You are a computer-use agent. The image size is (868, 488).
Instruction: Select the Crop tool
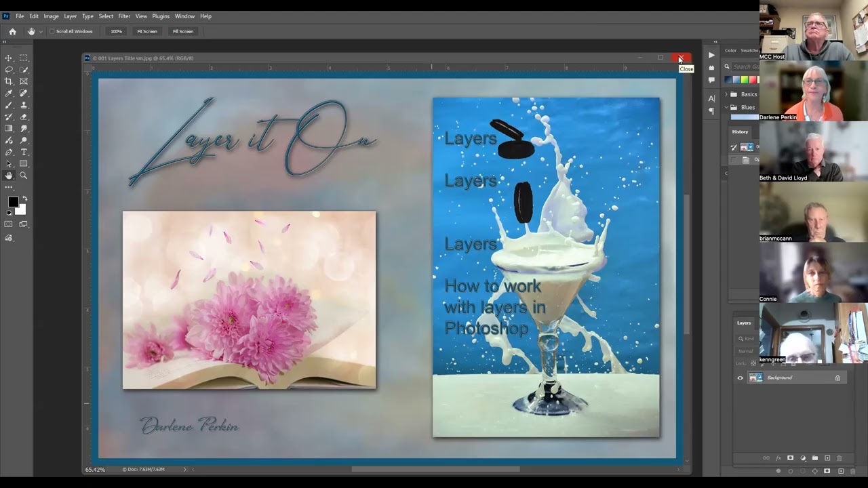click(x=9, y=81)
